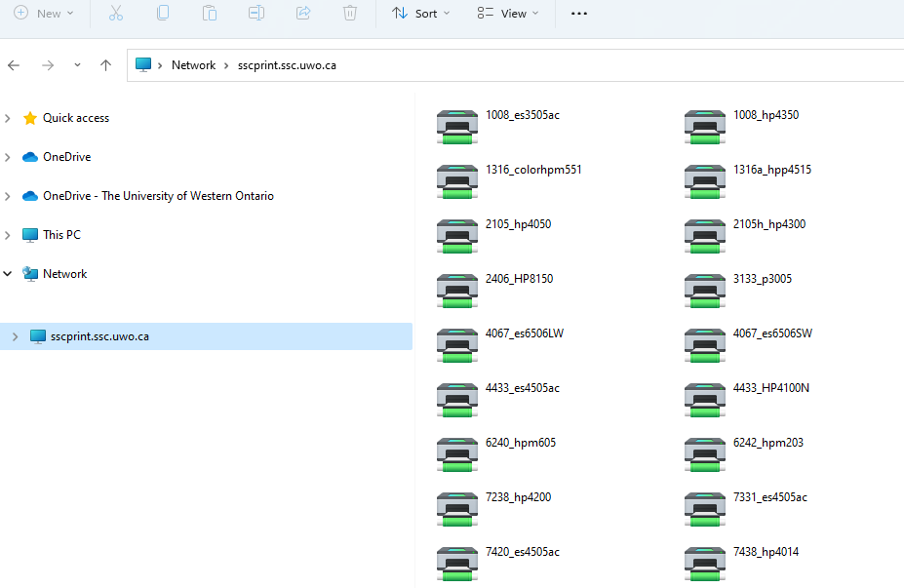
Task: Click the Copy icon in the toolbar
Action: coord(163,14)
